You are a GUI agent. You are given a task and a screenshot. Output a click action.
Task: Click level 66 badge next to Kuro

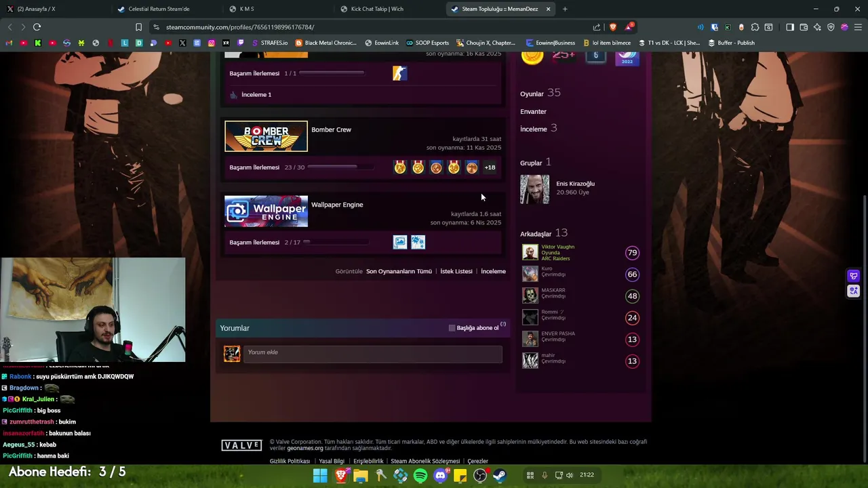632,274
